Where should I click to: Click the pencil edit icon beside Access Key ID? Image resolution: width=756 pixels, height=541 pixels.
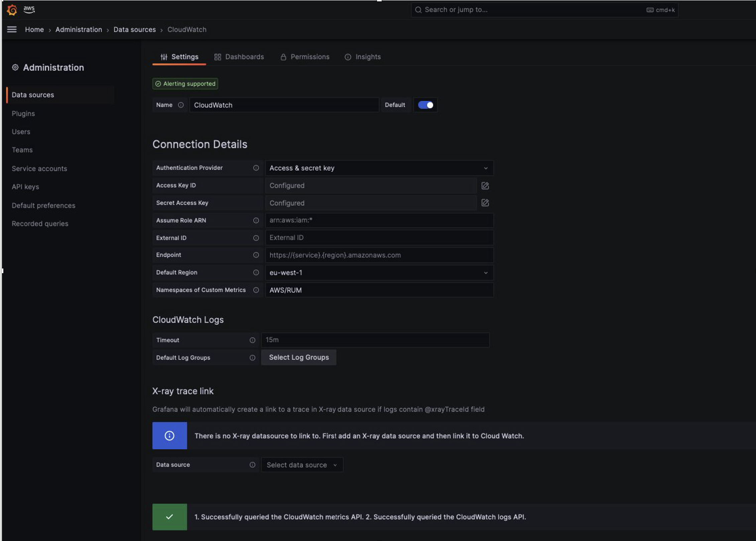click(485, 186)
